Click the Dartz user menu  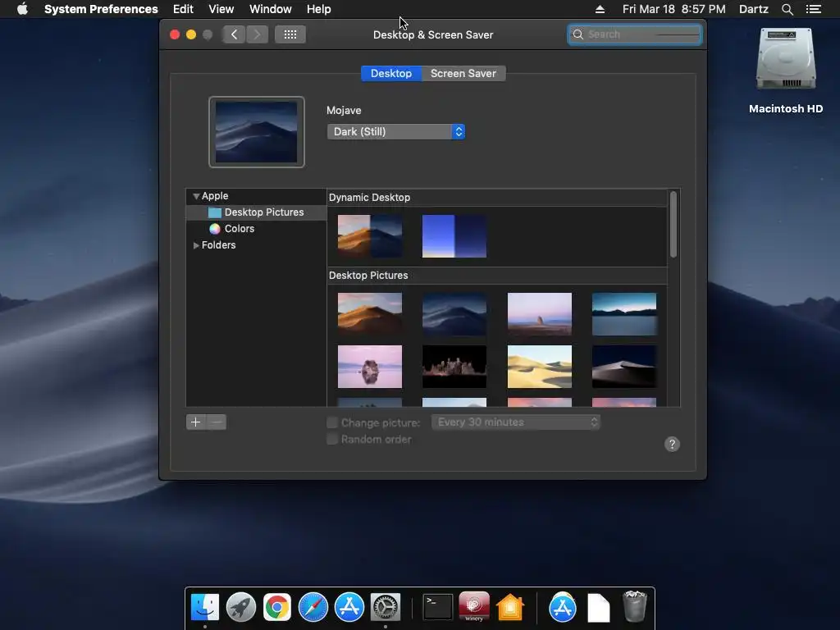pyautogui.click(x=754, y=9)
